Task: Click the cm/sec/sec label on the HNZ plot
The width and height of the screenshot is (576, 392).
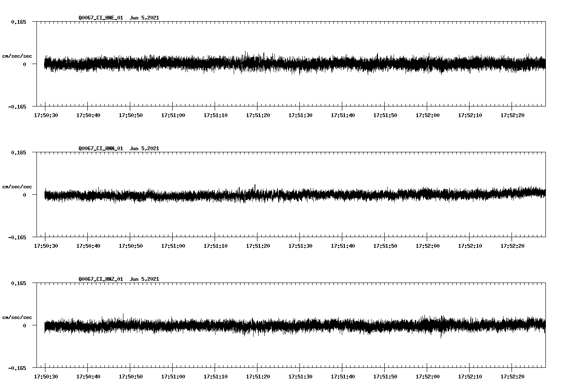Action: coord(18,316)
